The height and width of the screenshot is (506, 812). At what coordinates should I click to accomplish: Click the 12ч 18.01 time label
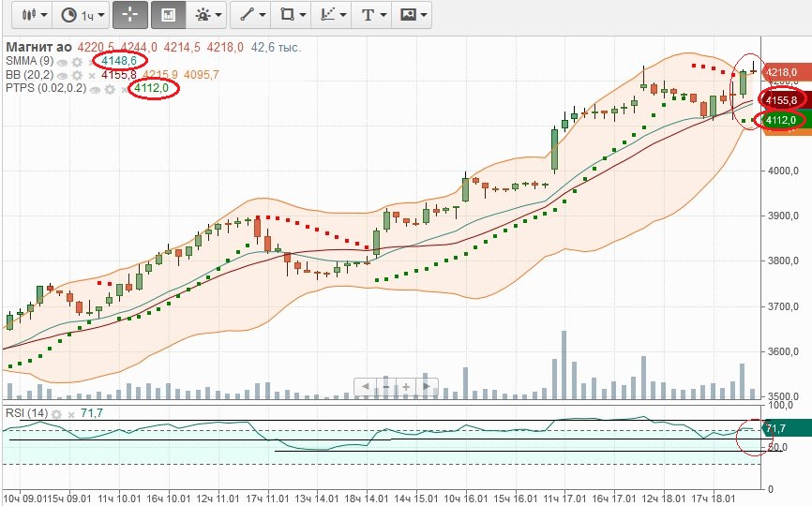pyautogui.click(x=664, y=499)
